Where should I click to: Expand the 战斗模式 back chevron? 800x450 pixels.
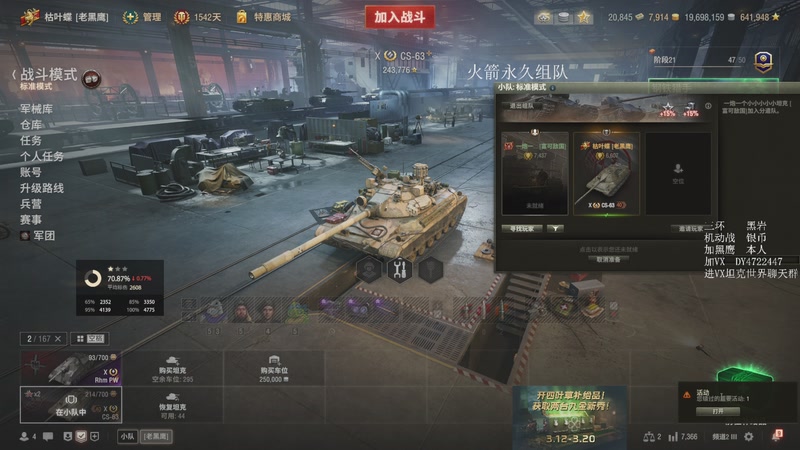14,75
